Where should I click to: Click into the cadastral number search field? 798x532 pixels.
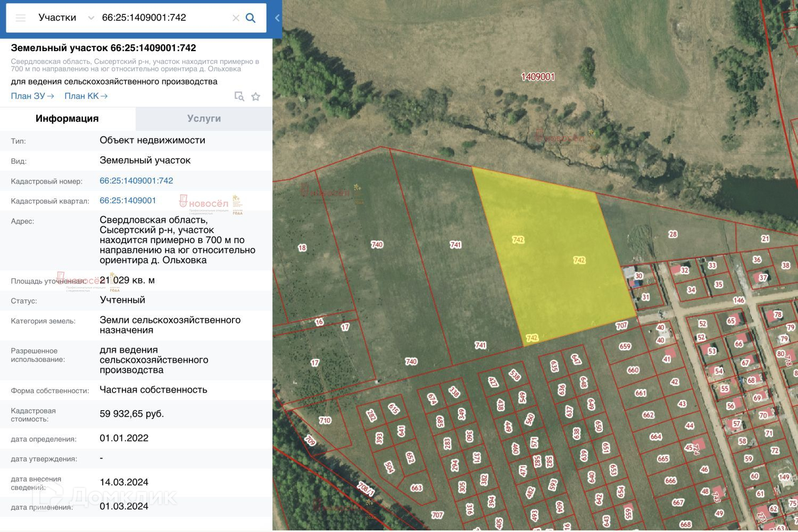coord(160,18)
